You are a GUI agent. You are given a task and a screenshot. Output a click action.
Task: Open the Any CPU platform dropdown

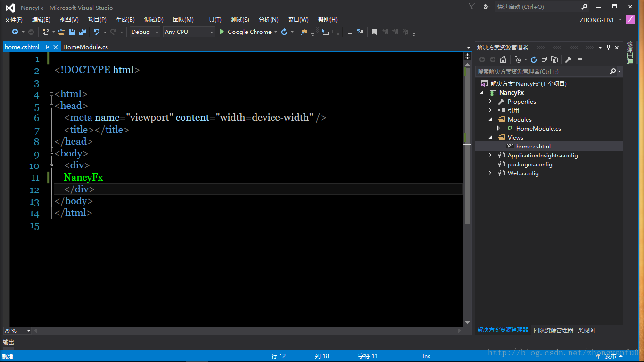click(x=189, y=32)
